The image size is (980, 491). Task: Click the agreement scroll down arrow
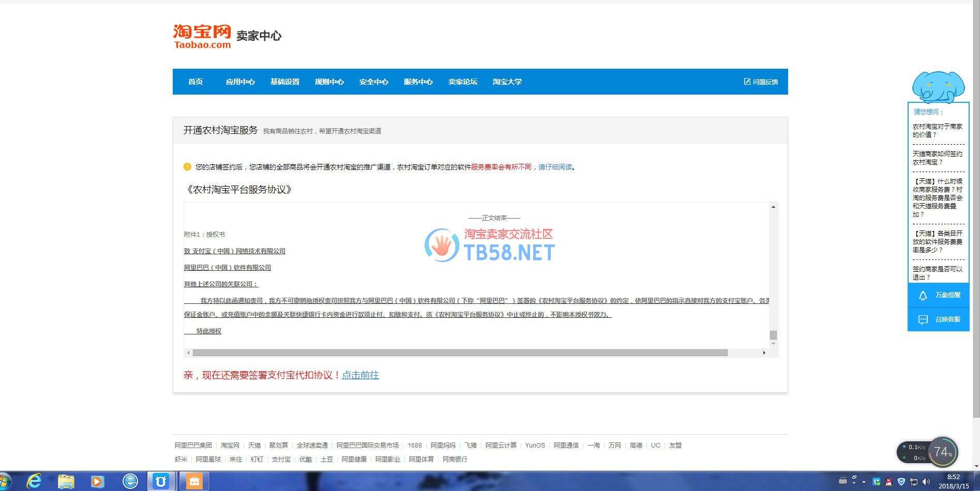pyautogui.click(x=773, y=344)
